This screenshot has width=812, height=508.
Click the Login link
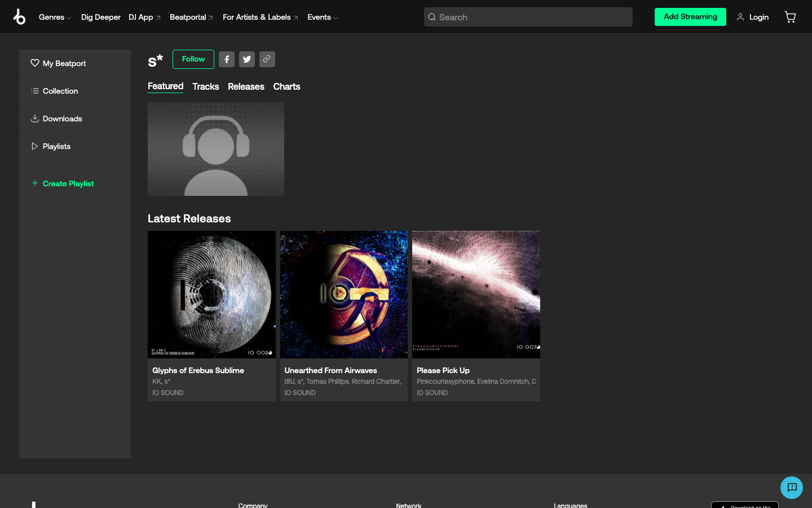coord(759,17)
